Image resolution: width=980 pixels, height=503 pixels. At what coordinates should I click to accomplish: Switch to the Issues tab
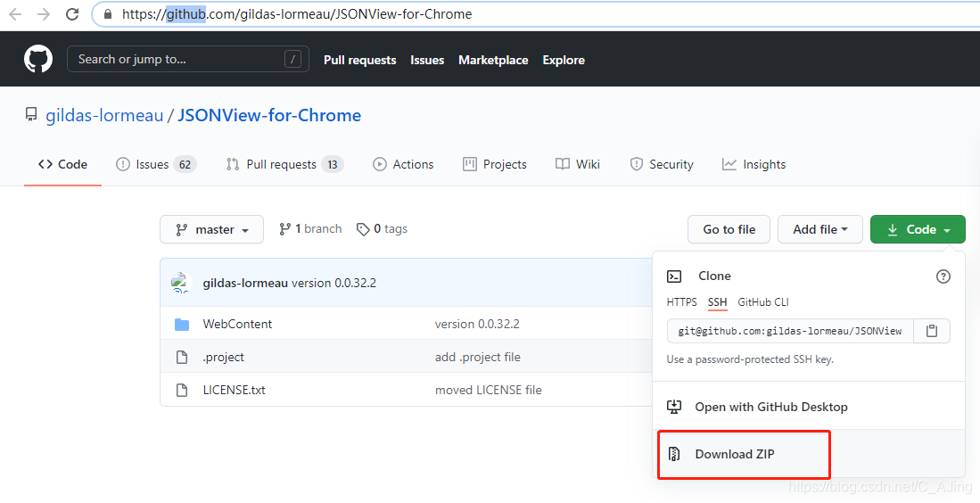pos(156,164)
